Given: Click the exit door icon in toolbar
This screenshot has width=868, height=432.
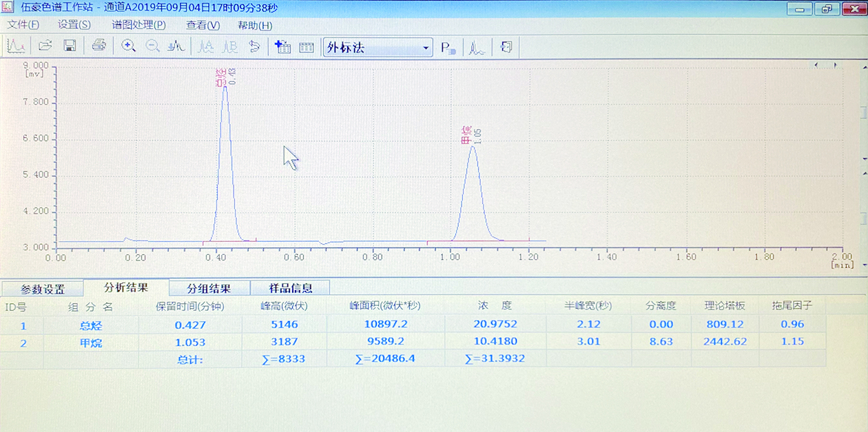Looking at the screenshot, I should (506, 48).
